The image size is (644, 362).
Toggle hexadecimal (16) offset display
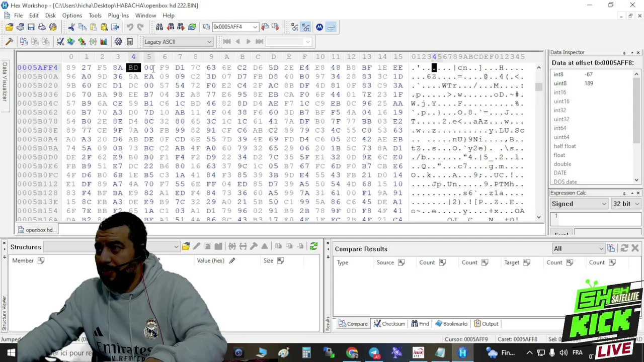pos(305,27)
